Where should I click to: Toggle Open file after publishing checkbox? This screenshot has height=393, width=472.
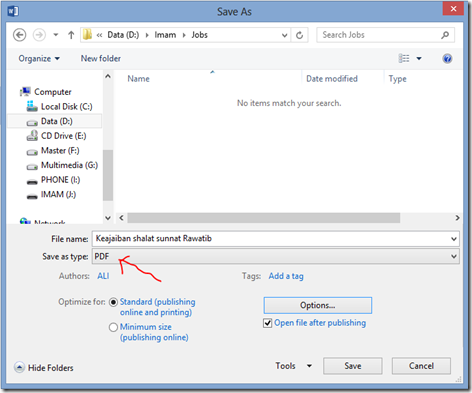(267, 323)
